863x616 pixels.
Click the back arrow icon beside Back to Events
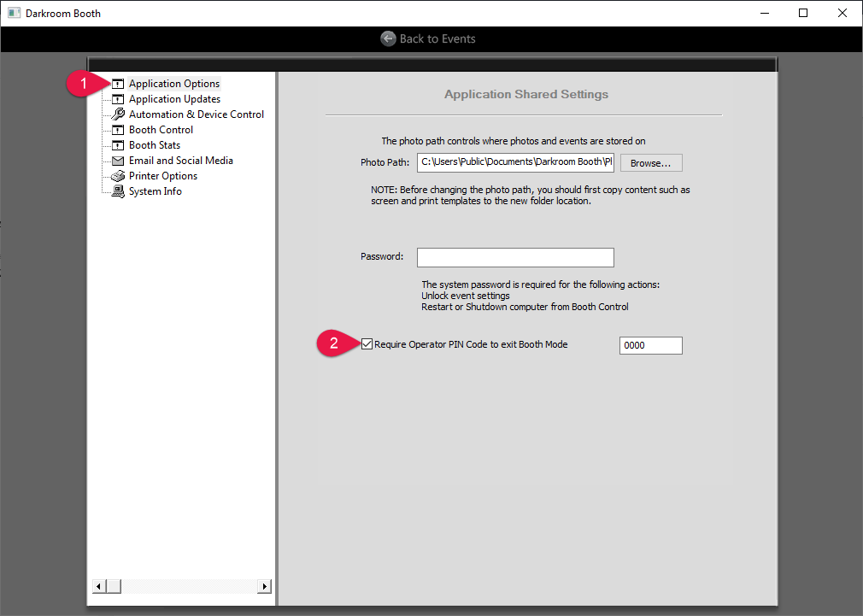pyautogui.click(x=388, y=38)
